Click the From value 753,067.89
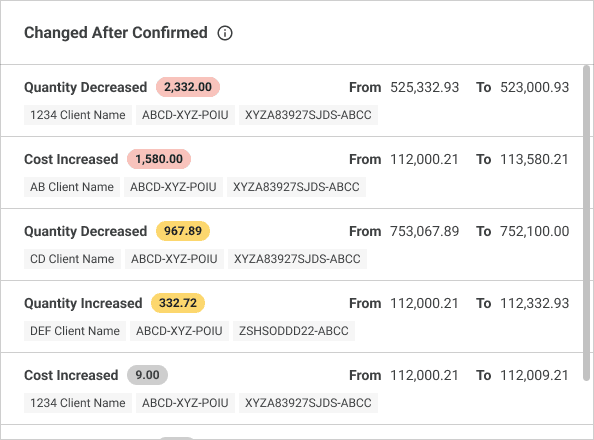The height and width of the screenshot is (440, 594). point(425,231)
